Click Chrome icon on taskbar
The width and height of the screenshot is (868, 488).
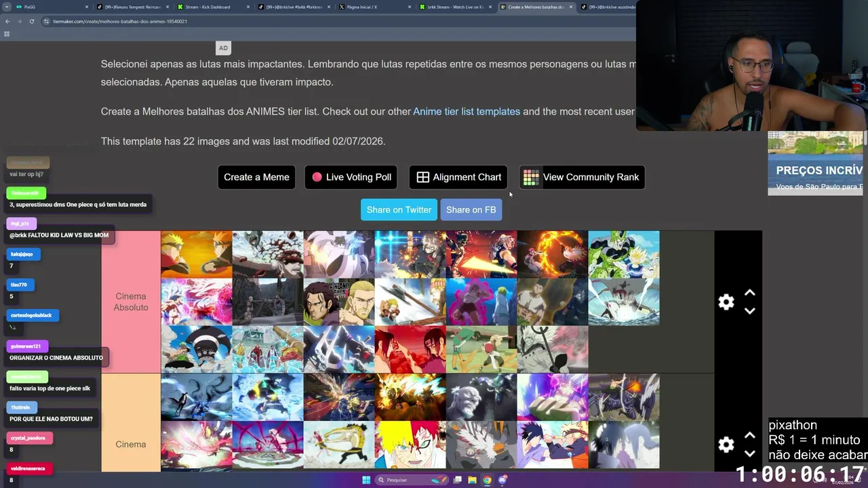pyautogui.click(x=487, y=480)
